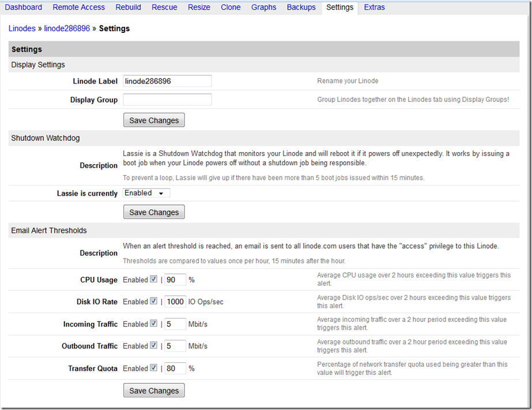Open the Dashboard tab
Screen dimensions: 532x410
(x=24, y=7)
